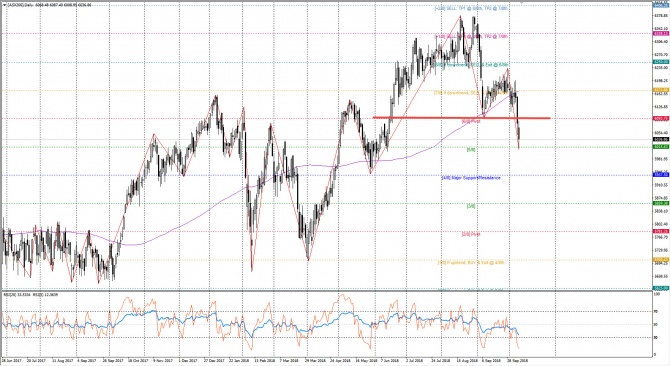Select the thick red horizontal support line

pyautogui.click(x=461, y=117)
